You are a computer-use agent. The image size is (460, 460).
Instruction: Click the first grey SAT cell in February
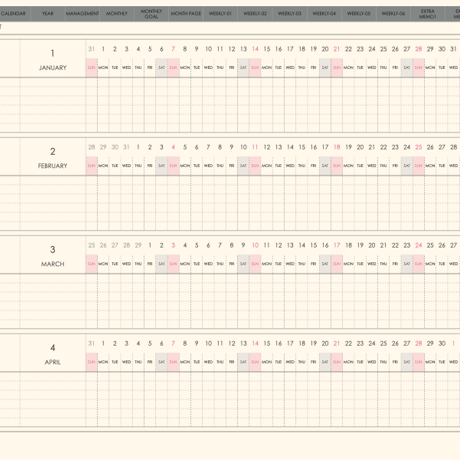pos(161,166)
